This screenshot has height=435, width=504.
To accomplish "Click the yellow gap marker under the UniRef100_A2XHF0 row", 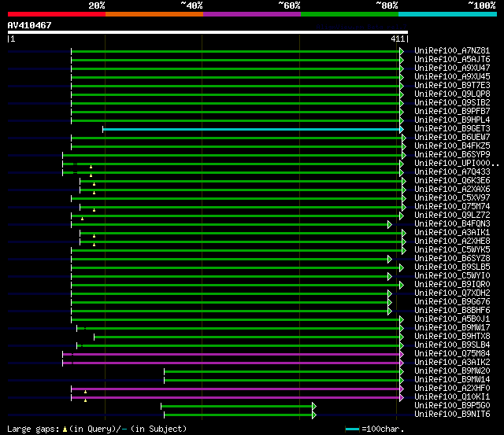I will click(x=85, y=392).
